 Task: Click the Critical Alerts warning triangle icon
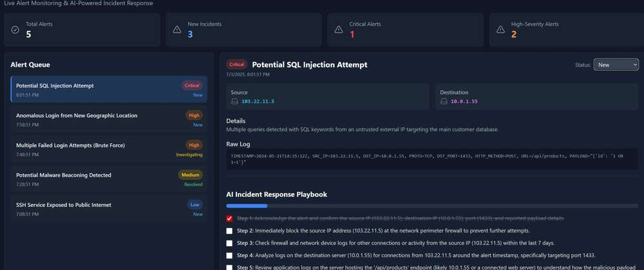tap(339, 30)
